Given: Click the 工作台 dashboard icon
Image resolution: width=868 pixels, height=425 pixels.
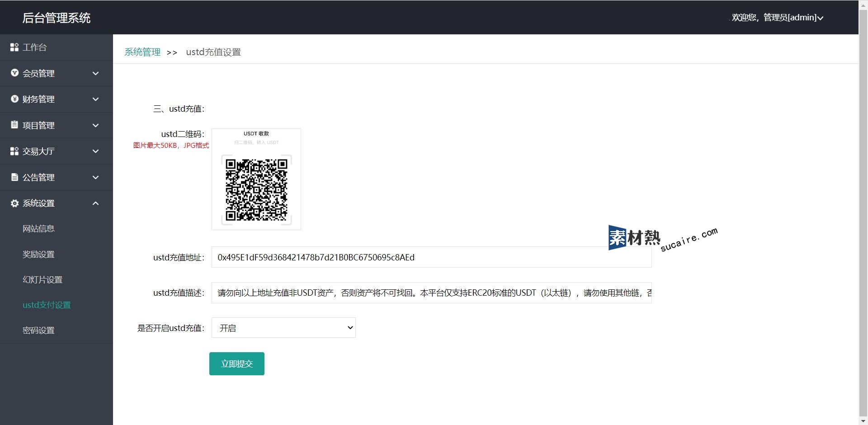Looking at the screenshot, I should coord(14,47).
